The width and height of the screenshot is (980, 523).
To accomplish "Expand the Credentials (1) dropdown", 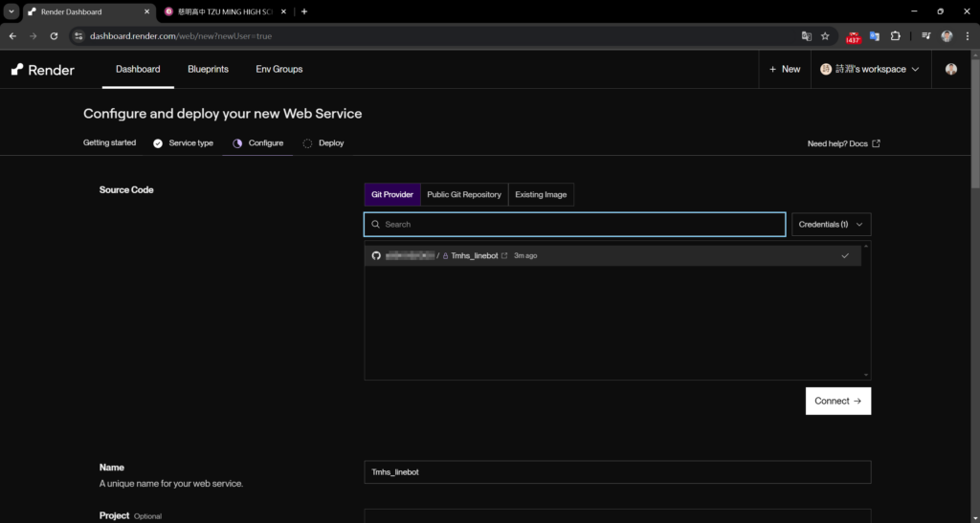I will pyautogui.click(x=831, y=224).
